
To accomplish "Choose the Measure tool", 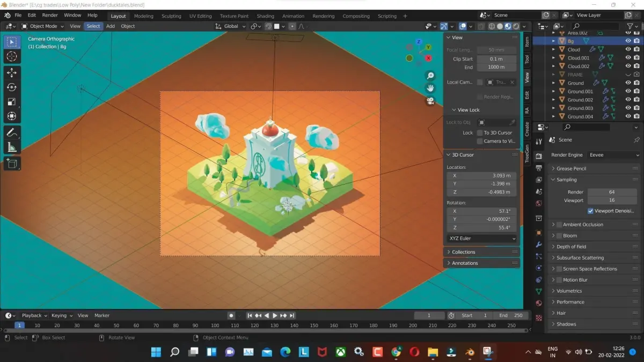I will click(x=12, y=147).
